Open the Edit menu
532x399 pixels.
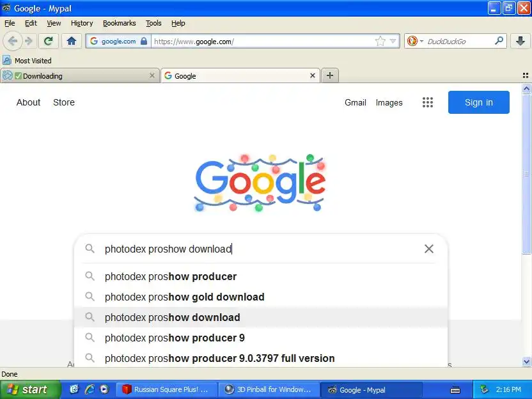pyautogui.click(x=31, y=23)
